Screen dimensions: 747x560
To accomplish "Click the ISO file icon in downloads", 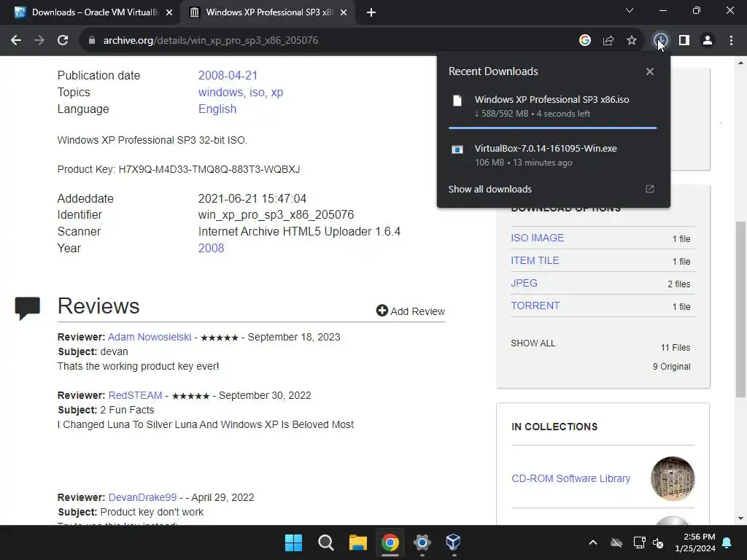I will point(457,101).
